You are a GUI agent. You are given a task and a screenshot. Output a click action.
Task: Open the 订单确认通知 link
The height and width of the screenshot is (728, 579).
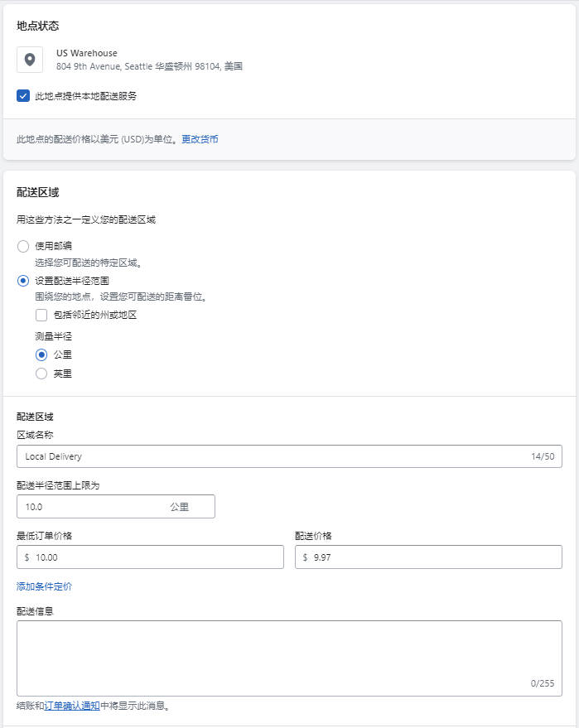tap(72, 706)
